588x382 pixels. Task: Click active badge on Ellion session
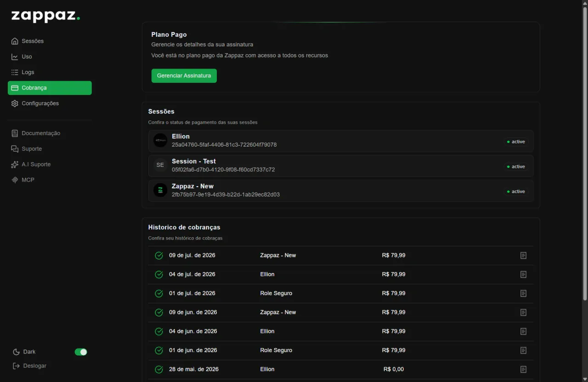516,142
